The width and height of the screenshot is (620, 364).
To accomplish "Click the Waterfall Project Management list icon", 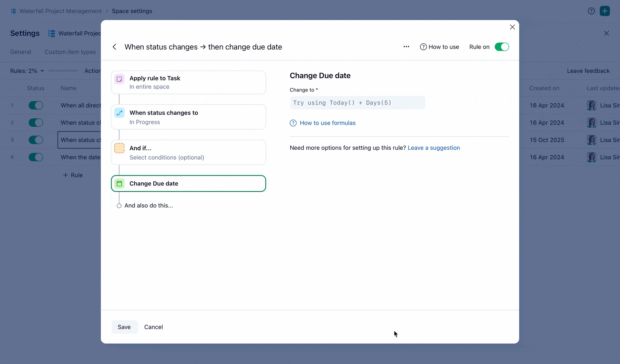I will click(13, 11).
